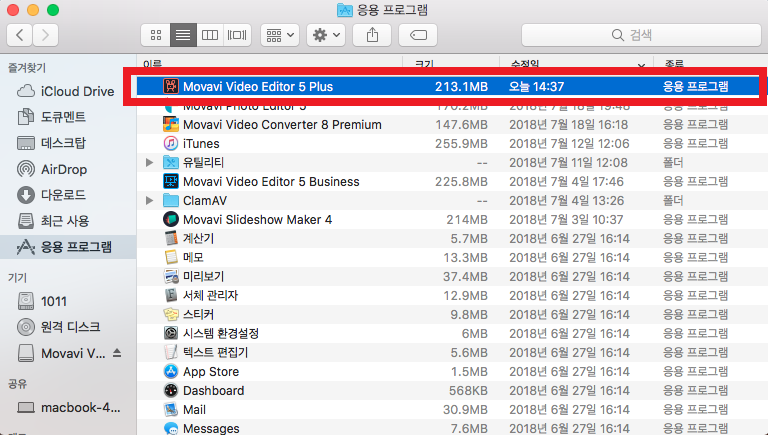Screen dimensions: 768x435
Task: Select the App Store icon
Action: pyautogui.click(x=170, y=371)
